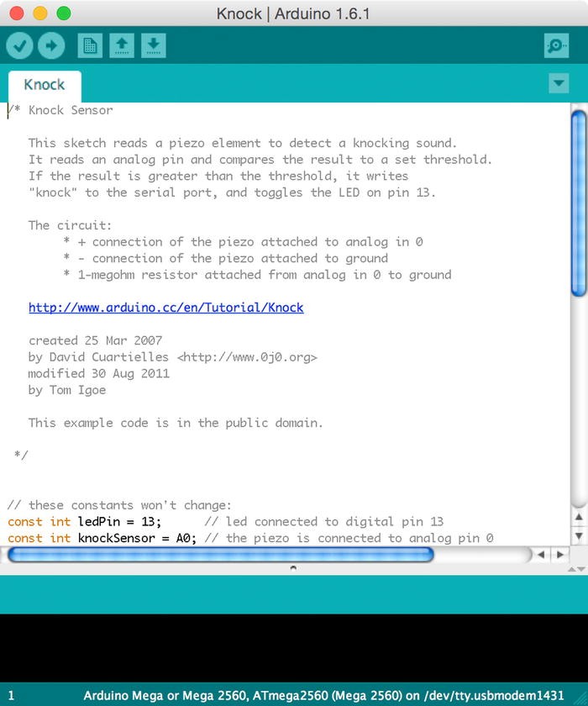Click the horizontal scroll left arrow
This screenshot has width=588, height=706.
point(541,555)
